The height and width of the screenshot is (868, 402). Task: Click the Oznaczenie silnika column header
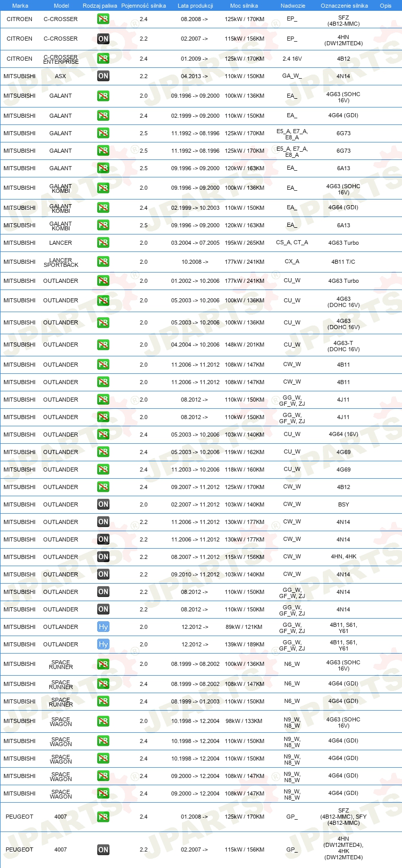(344, 6)
